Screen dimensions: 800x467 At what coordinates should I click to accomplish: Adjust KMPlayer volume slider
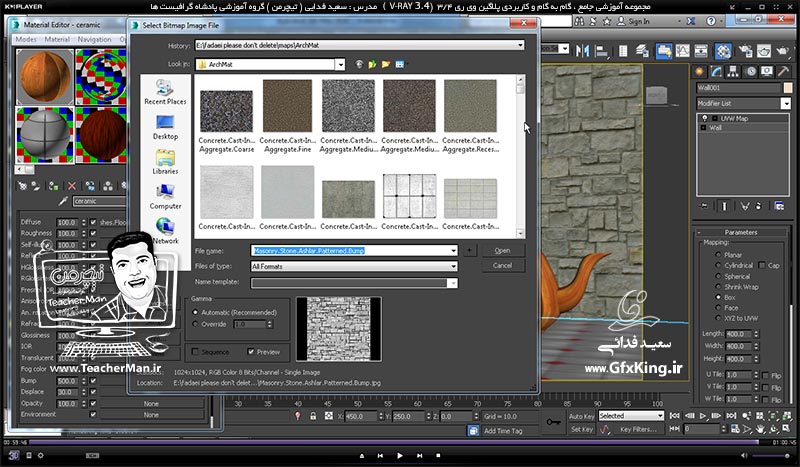coord(771,455)
